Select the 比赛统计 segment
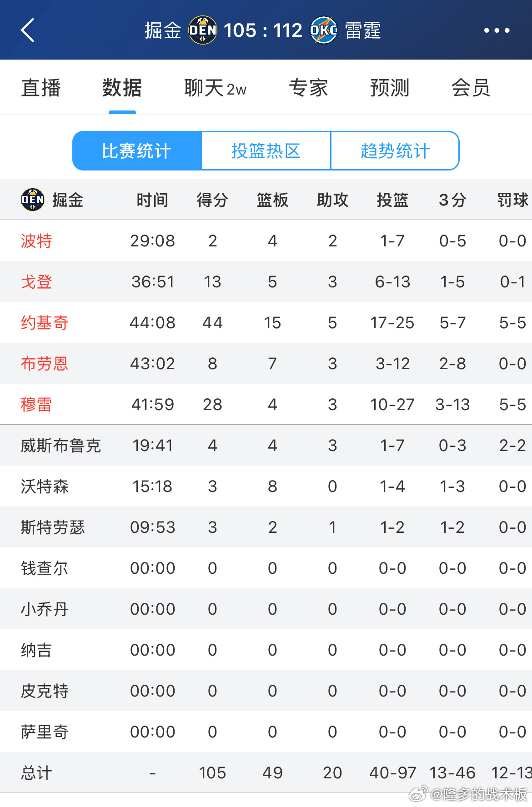This screenshot has height=807, width=532. click(x=137, y=151)
